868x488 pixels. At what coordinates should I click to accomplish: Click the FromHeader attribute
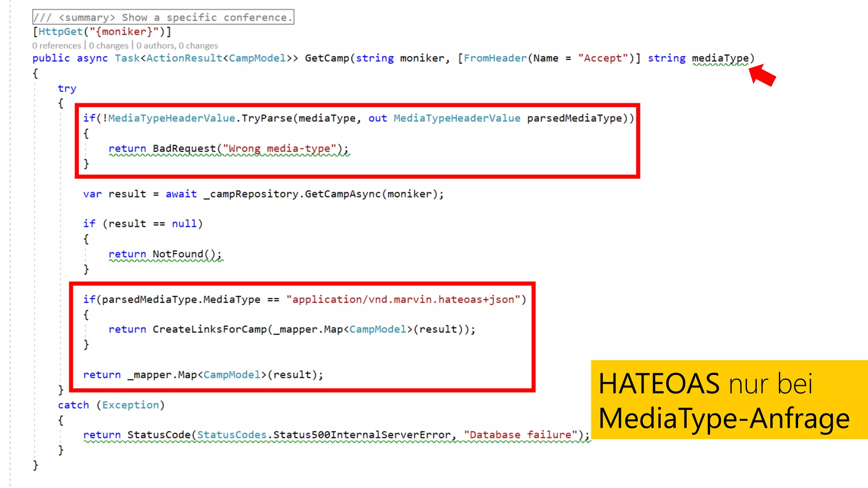(495, 58)
